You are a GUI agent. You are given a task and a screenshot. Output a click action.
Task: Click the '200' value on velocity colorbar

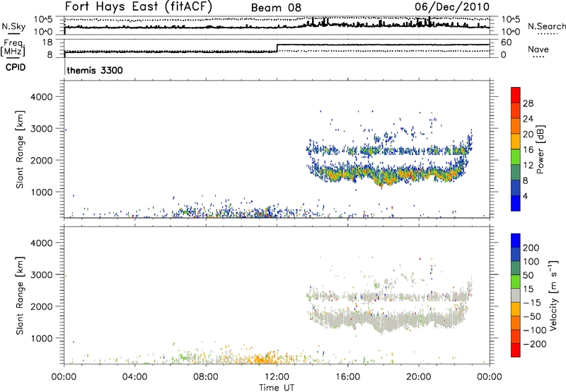tap(531, 248)
